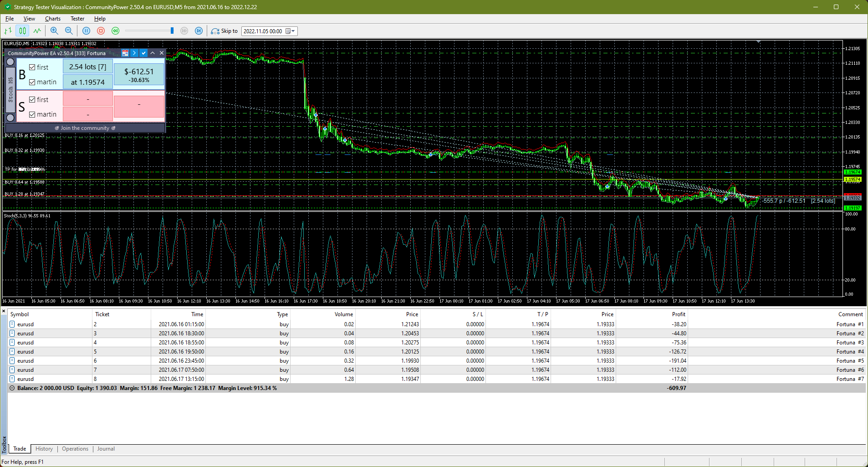Toggle the Buy first checkbox

pos(32,67)
